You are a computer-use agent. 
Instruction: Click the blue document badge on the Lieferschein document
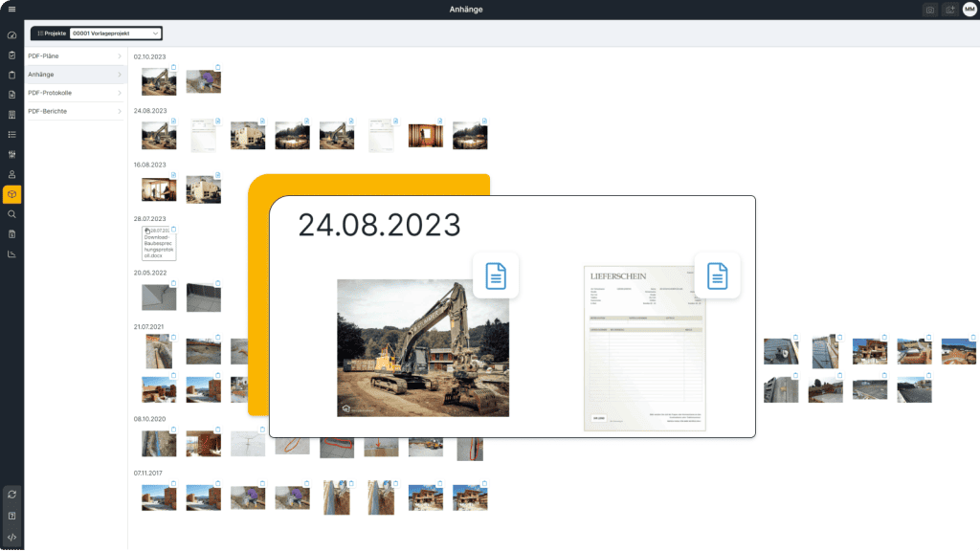(716, 275)
